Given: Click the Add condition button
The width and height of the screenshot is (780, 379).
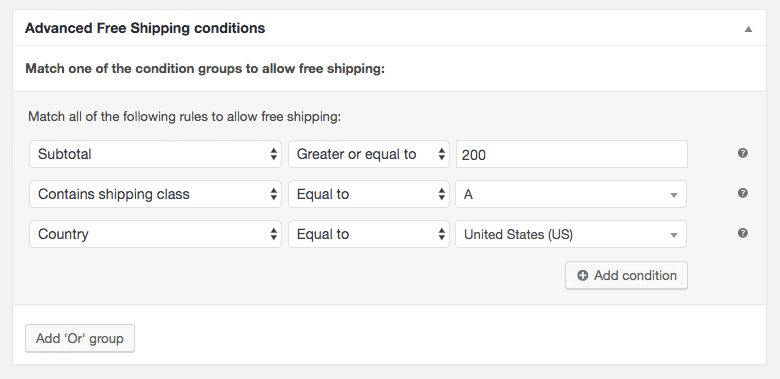Looking at the screenshot, I should [x=626, y=276].
